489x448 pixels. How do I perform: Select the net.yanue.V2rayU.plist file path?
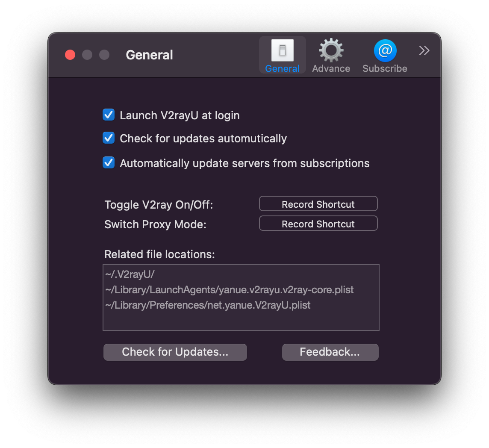(208, 305)
